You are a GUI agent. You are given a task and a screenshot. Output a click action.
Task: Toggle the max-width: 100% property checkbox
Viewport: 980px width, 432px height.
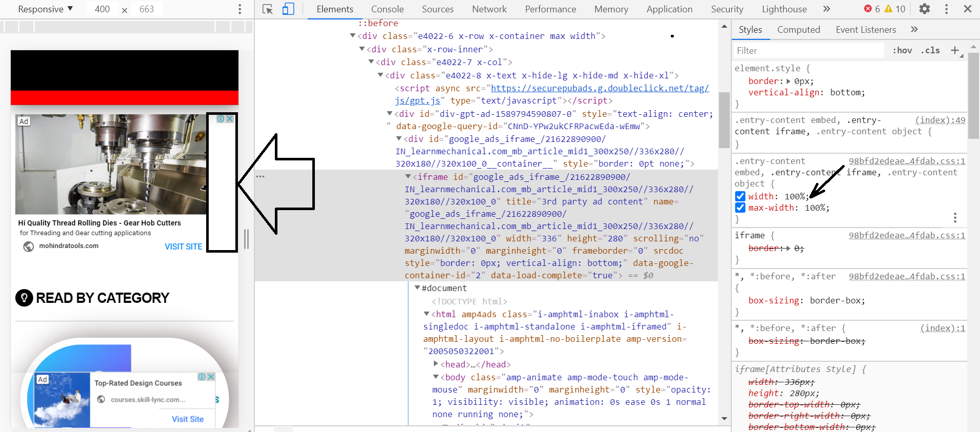tap(740, 208)
